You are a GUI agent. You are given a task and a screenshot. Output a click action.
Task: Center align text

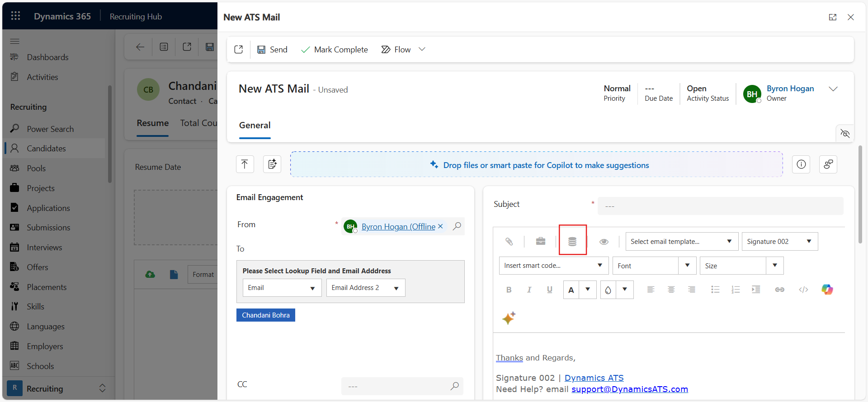[671, 290]
